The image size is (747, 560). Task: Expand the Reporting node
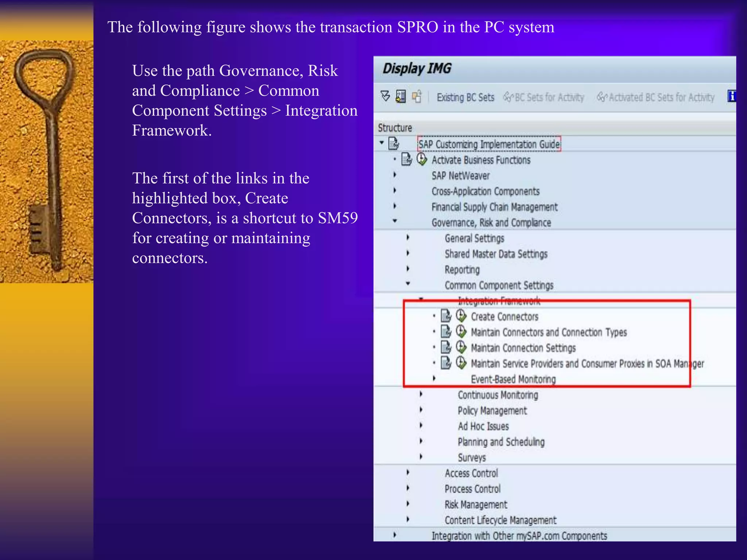pyautogui.click(x=408, y=269)
